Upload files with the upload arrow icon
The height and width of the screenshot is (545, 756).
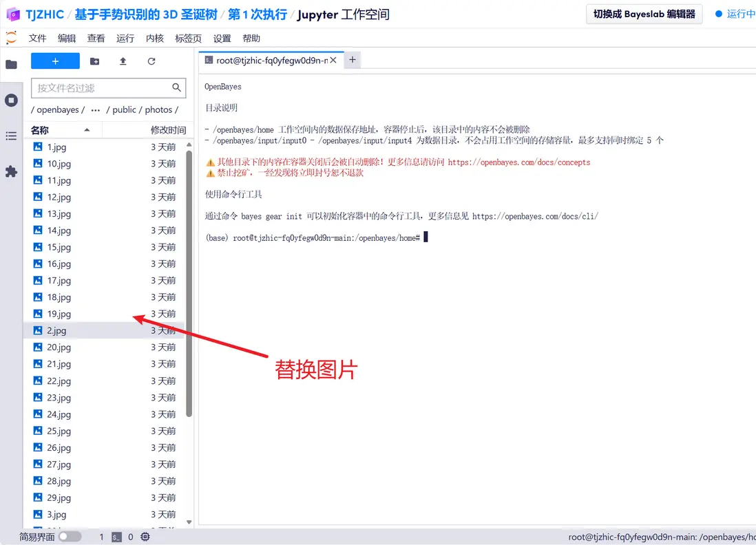123,61
